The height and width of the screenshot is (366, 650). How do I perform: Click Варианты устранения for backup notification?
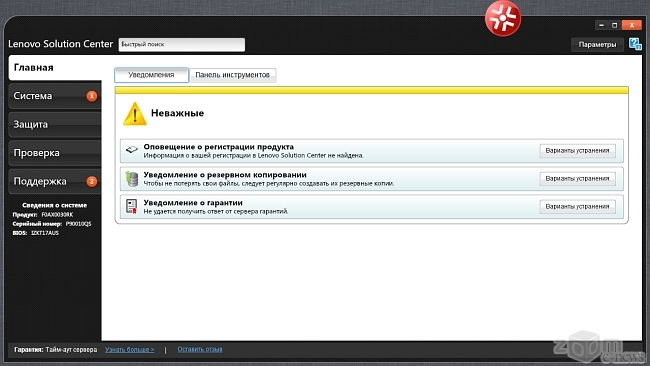tap(577, 179)
